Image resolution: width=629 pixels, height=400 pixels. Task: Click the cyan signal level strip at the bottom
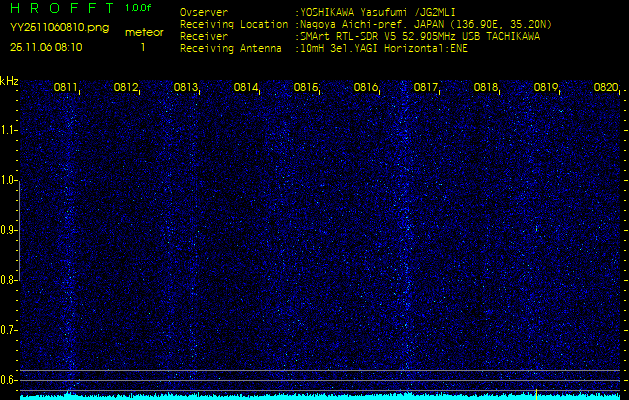click(320, 397)
